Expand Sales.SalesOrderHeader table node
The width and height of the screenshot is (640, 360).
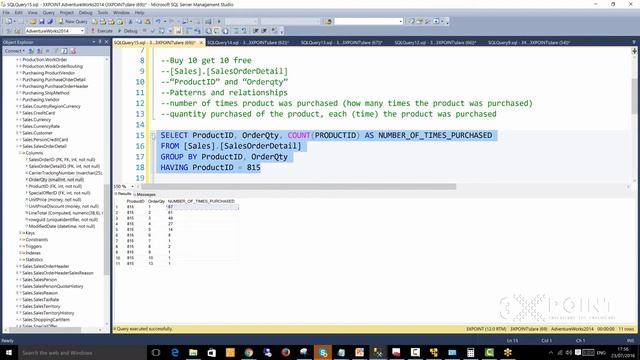(17, 266)
